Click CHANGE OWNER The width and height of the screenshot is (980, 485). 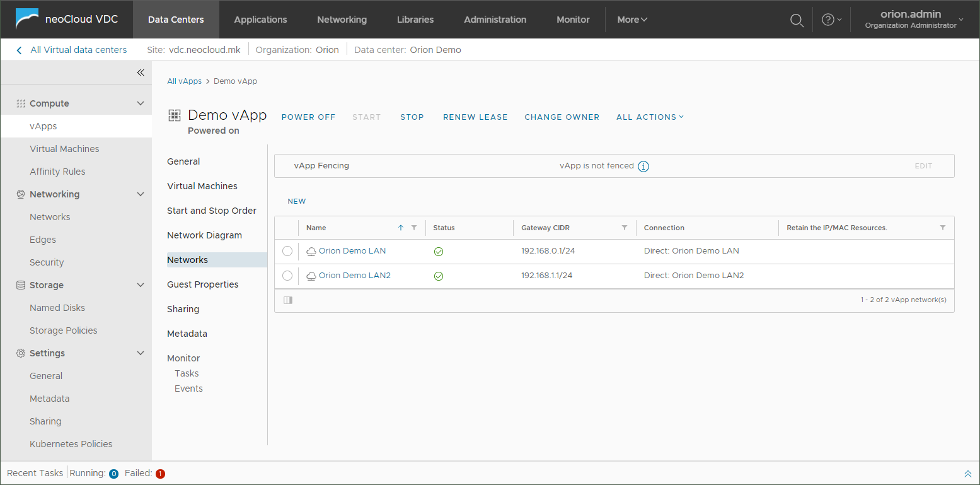(x=562, y=117)
